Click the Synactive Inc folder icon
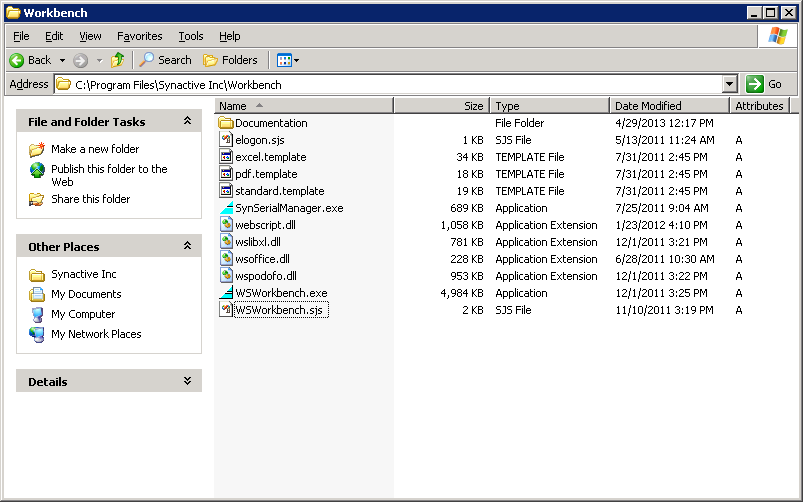The width and height of the screenshot is (803, 502). point(37,275)
